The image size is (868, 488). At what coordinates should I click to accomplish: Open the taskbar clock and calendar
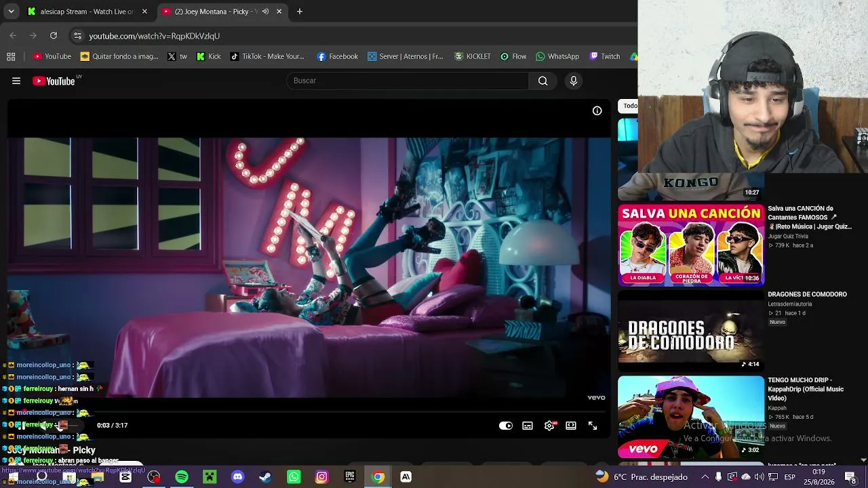pyautogui.click(x=819, y=476)
